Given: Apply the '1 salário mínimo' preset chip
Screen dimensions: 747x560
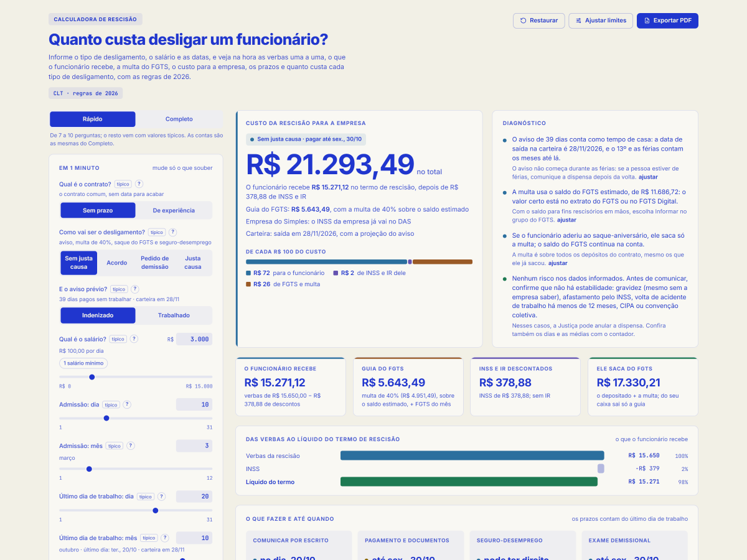Looking at the screenshot, I should (84, 363).
